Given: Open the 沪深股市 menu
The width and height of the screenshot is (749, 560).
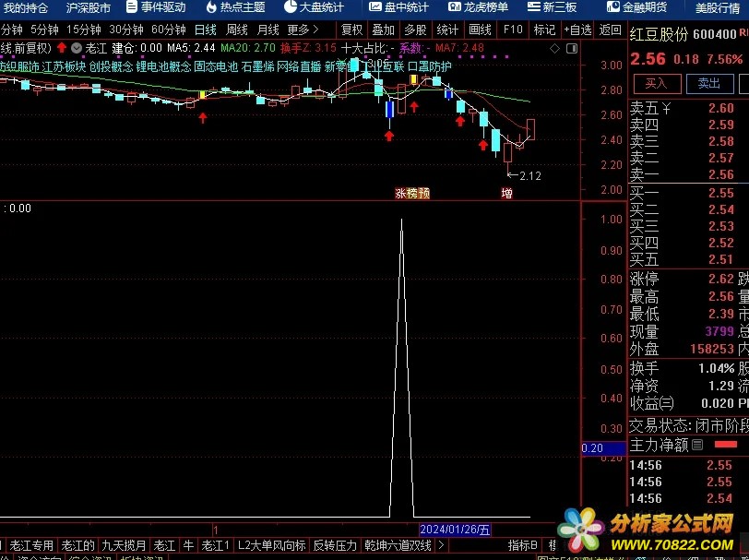Looking at the screenshot, I should (89, 7).
